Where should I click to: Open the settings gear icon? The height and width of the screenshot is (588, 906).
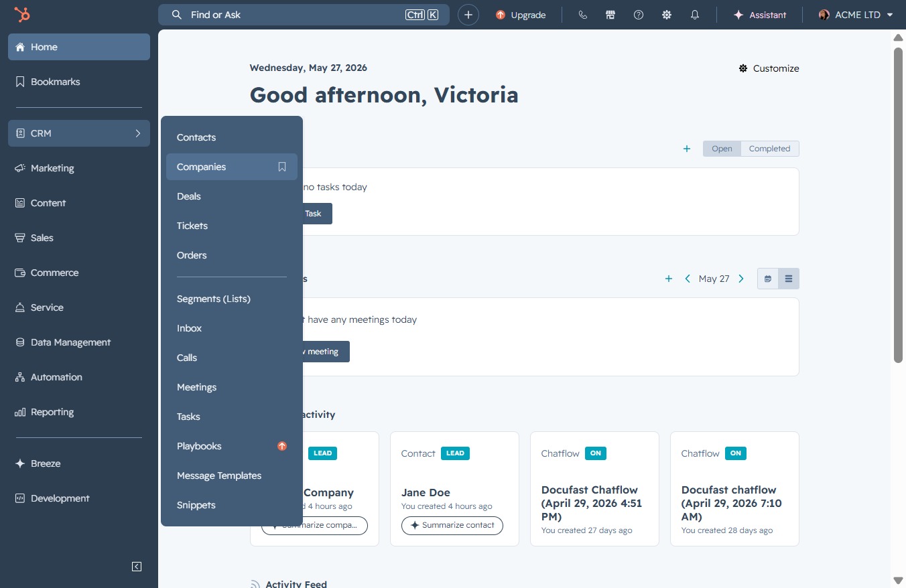click(667, 15)
